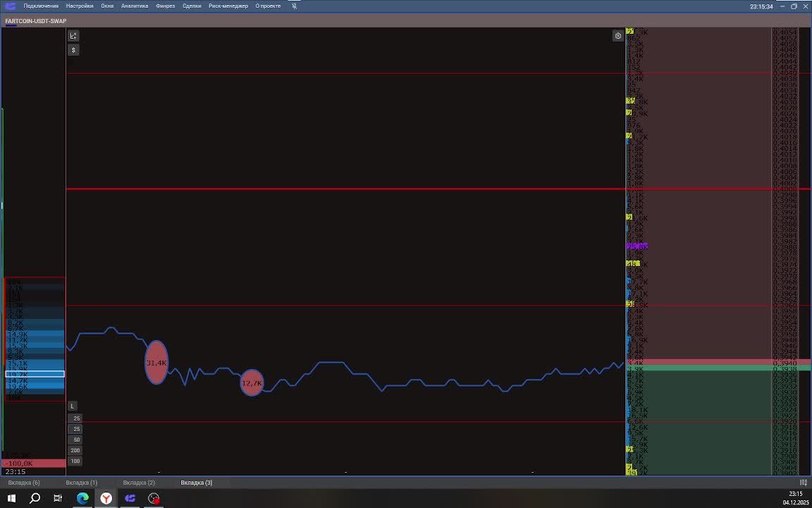Launch Microsoft Edge from the taskbar
This screenshot has width=812, height=508.
click(x=82, y=499)
